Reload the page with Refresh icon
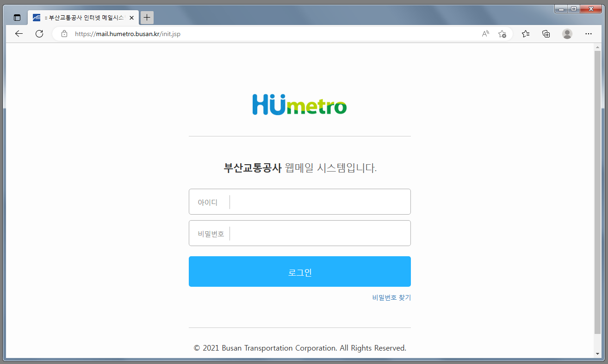The height and width of the screenshot is (364, 608). coord(39,34)
